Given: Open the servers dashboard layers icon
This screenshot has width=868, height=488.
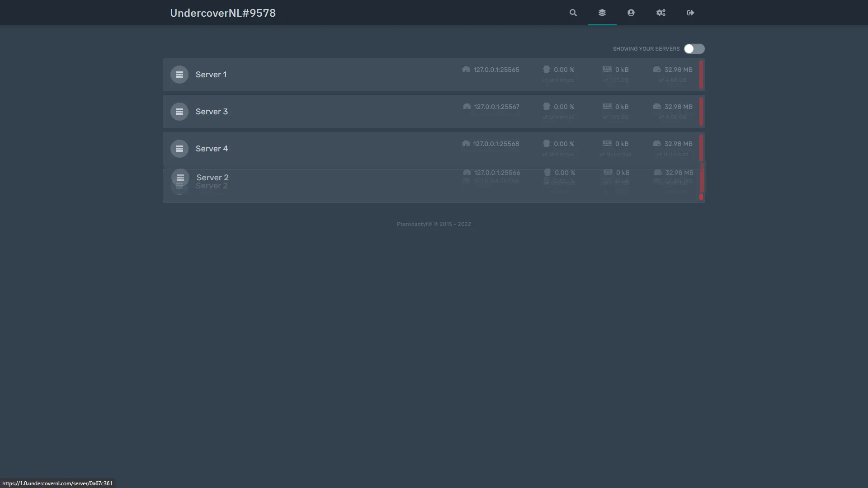Looking at the screenshot, I should [x=602, y=13].
